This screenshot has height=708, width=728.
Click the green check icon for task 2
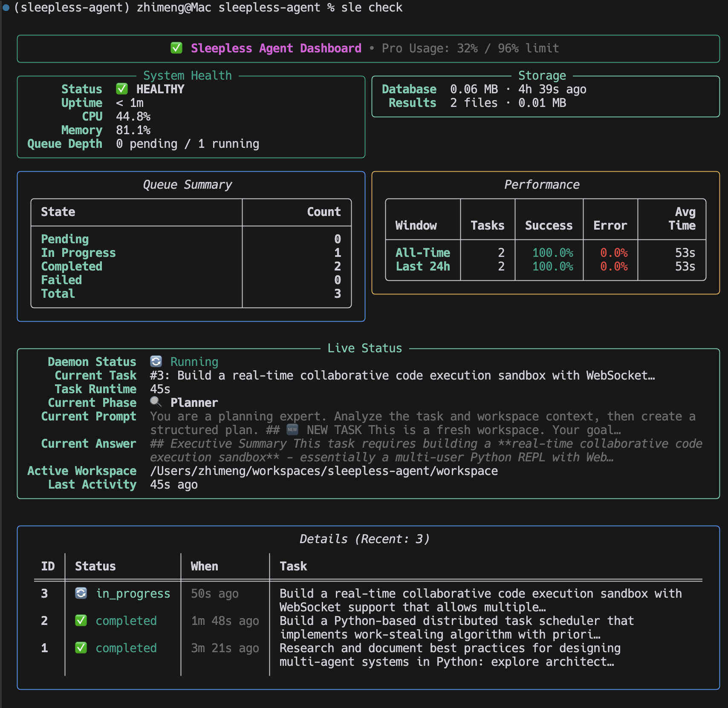point(81,621)
